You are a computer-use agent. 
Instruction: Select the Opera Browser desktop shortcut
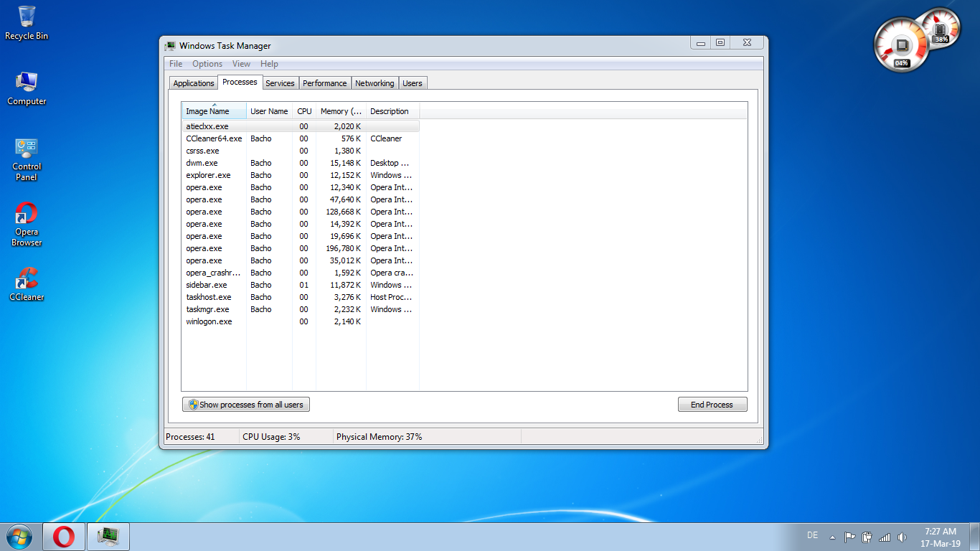point(27,224)
